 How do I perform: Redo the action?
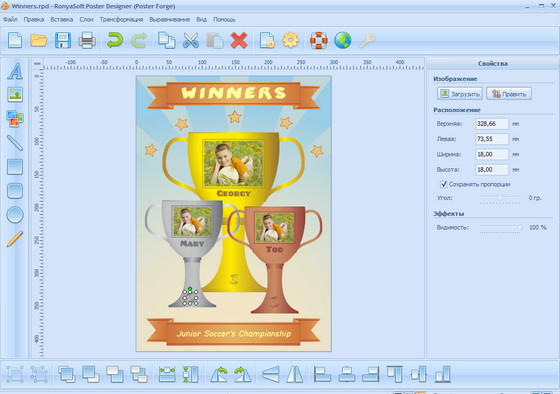[139, 40]
